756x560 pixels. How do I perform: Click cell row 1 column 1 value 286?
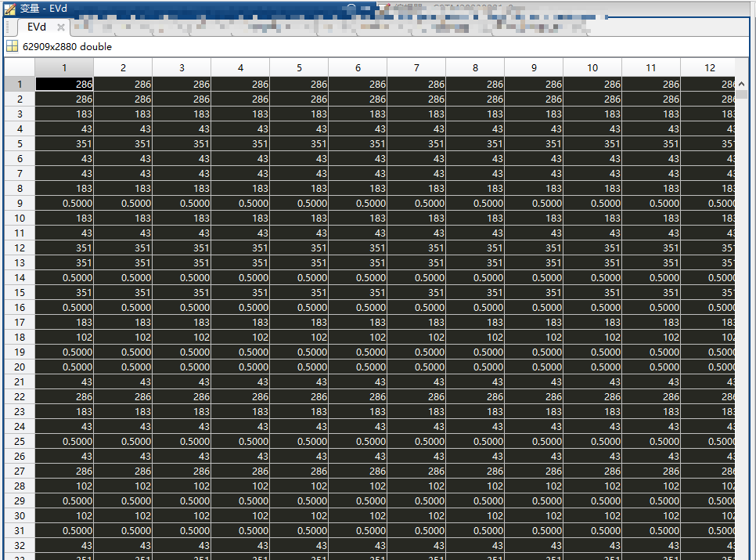pyautogui.click(x=64, y=84)
